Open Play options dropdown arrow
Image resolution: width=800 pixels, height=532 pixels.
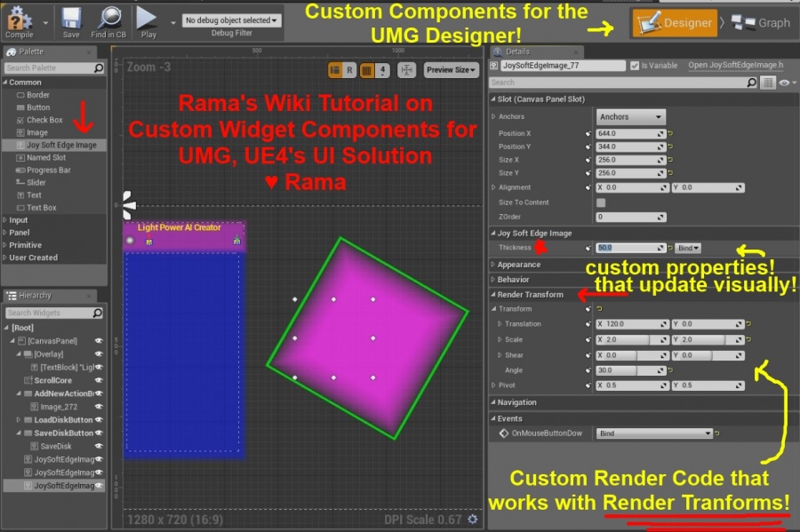tap(173, 23)
